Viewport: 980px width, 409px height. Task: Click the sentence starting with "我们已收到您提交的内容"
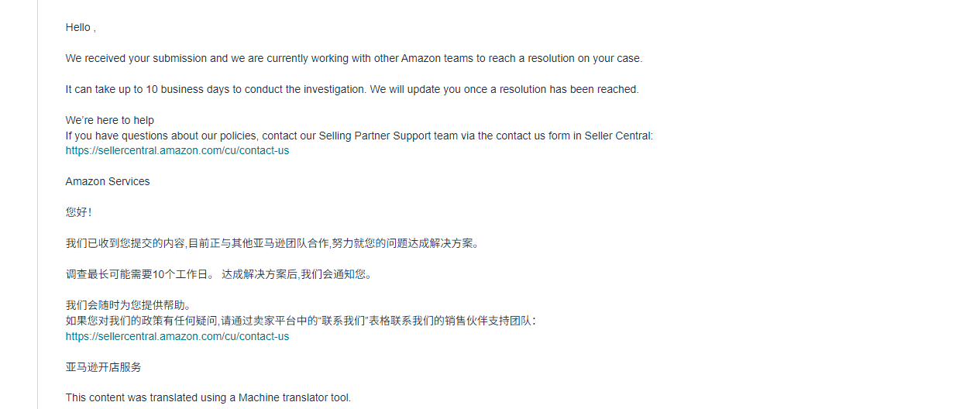pos(273,243)
